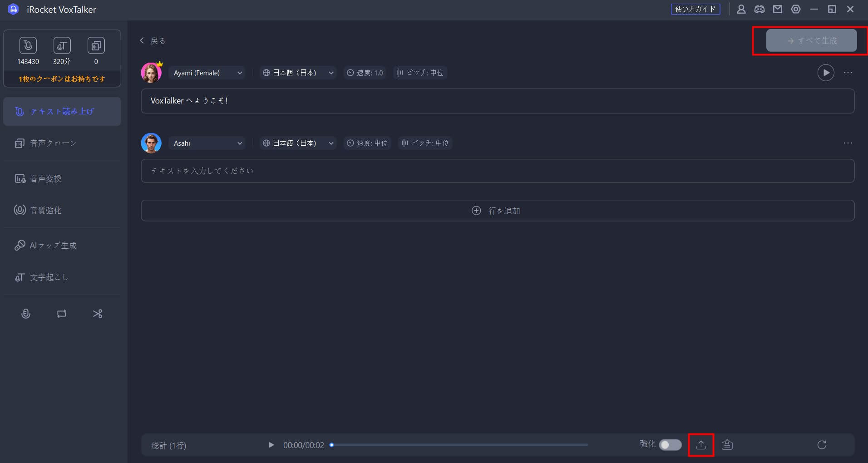Expand the Asahi voice dropdown
The image size is (868, 463).
207,143
